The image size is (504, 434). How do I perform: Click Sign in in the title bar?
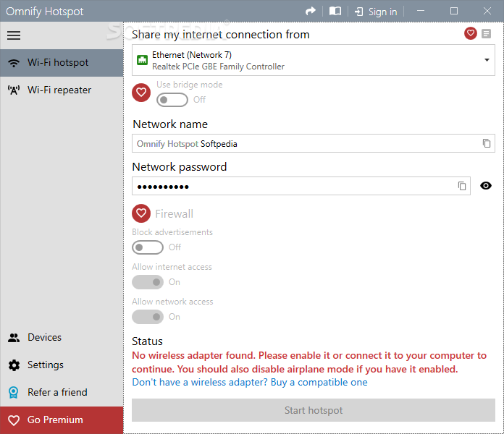(x=382, y=12)
